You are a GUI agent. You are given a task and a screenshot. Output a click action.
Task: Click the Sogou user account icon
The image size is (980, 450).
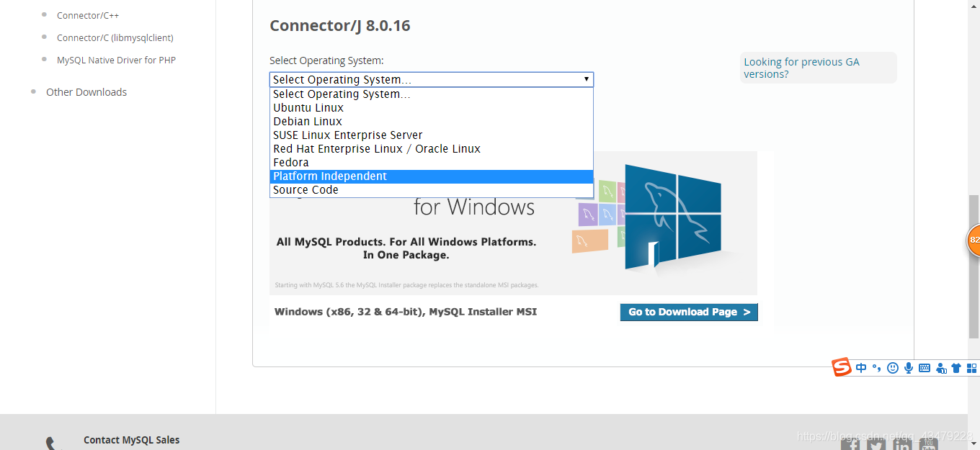coord(941,368)
